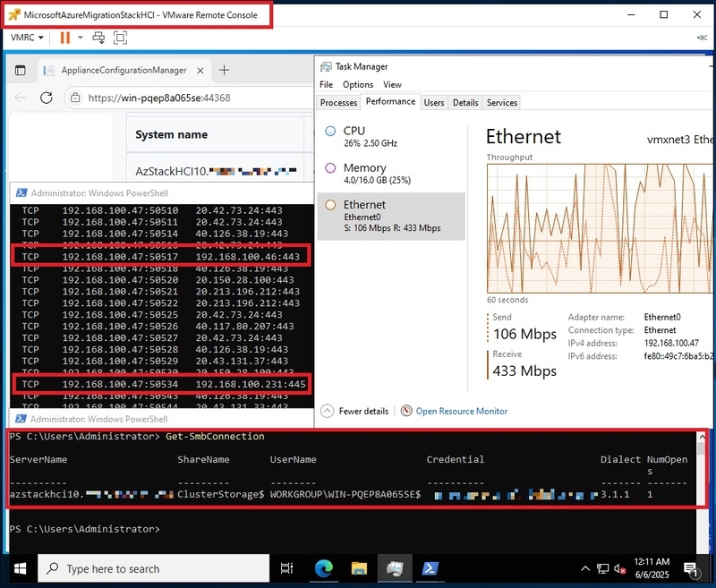Open File Explorer from the taskbar

pos(360,569)
